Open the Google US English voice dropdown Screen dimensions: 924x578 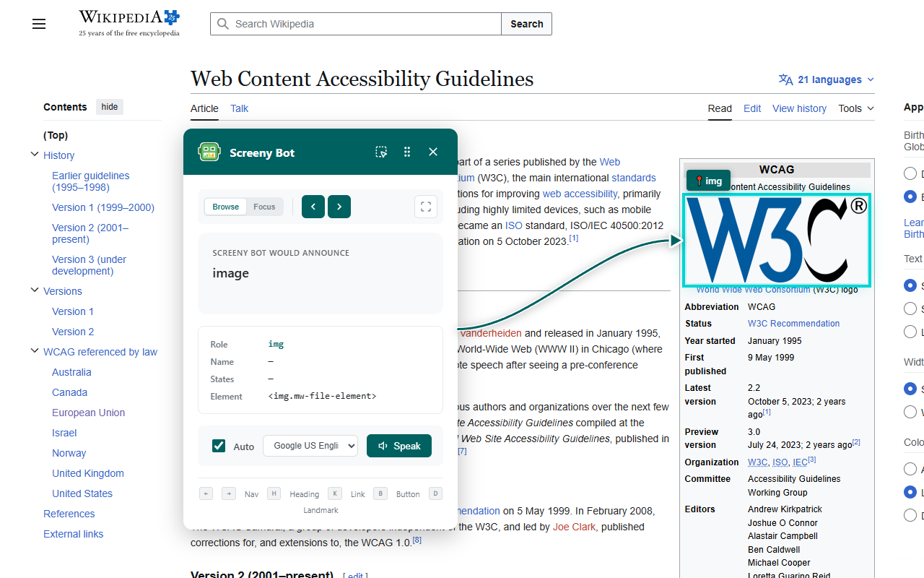point(310,446)
